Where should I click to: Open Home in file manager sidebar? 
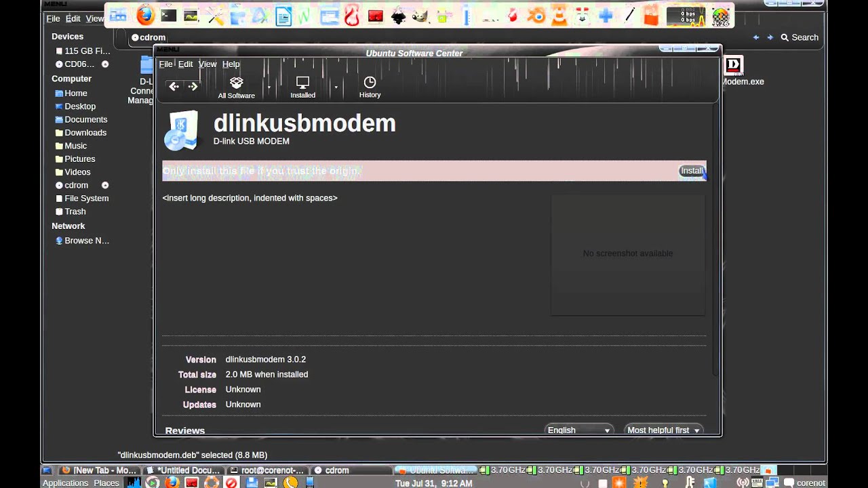71,93
